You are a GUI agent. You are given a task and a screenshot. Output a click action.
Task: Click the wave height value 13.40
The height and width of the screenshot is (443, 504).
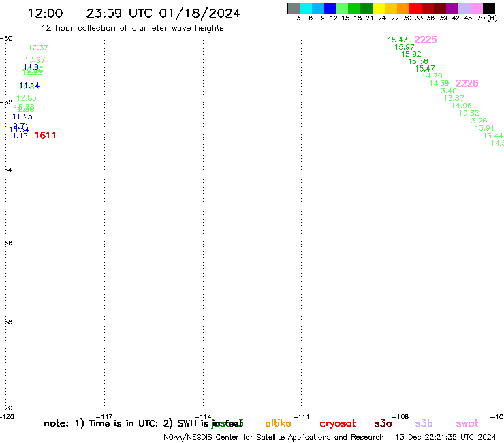click(447, 91)
